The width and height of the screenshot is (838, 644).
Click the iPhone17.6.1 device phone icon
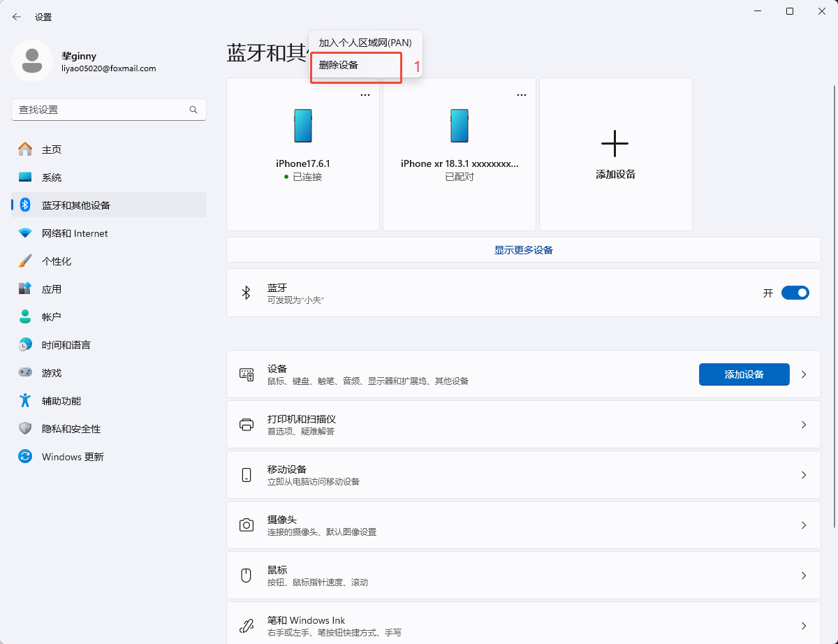pos(303,126)
